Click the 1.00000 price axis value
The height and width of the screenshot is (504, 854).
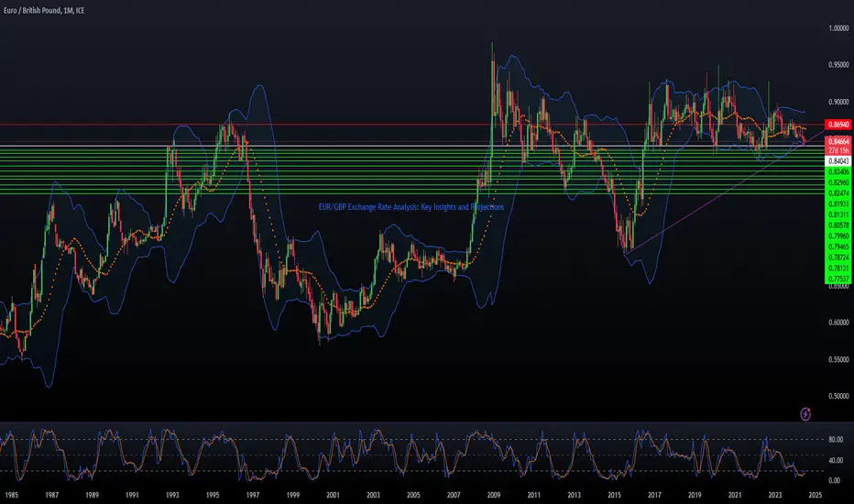pos(838,27)
